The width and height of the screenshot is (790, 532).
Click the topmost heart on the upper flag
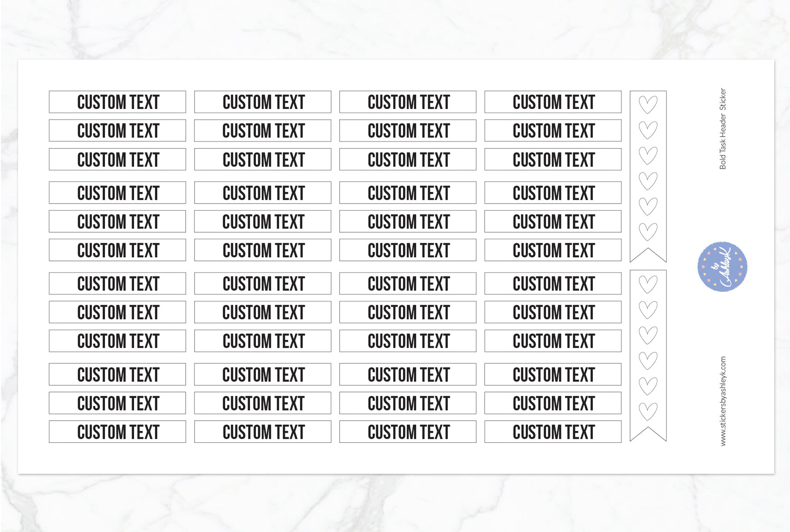648,105
